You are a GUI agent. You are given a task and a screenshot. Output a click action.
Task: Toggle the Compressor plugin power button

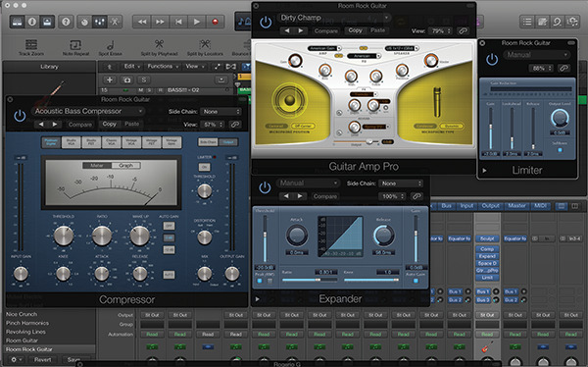click(x=20, y=116)
